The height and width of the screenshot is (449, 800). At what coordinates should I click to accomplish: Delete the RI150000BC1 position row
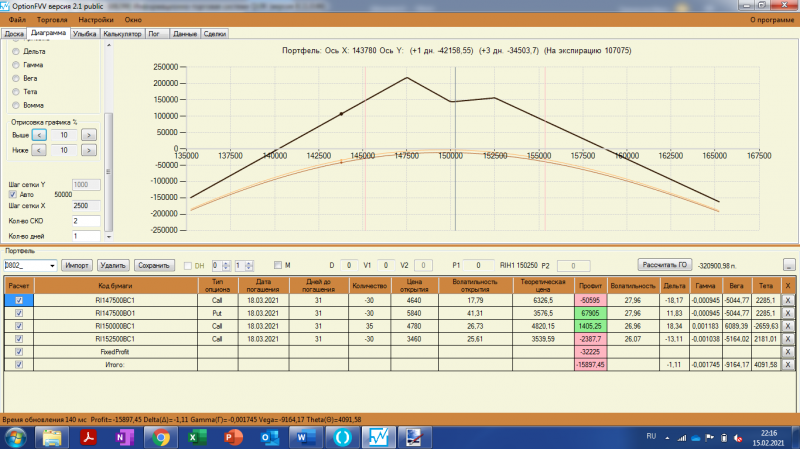(788, 326)
